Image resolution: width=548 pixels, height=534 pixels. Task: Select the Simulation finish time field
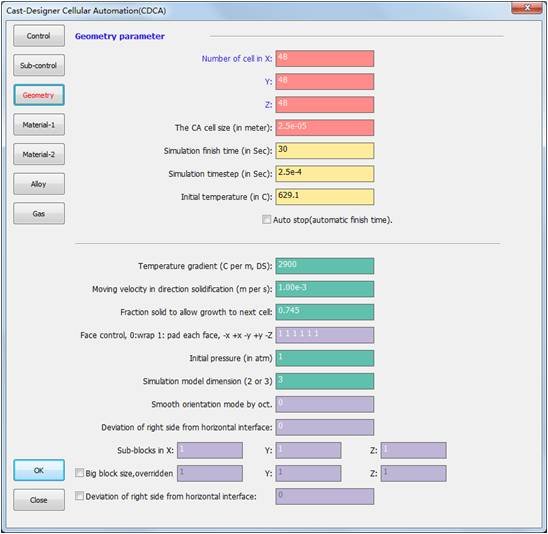pyautogui.click(x=324, y=151)
